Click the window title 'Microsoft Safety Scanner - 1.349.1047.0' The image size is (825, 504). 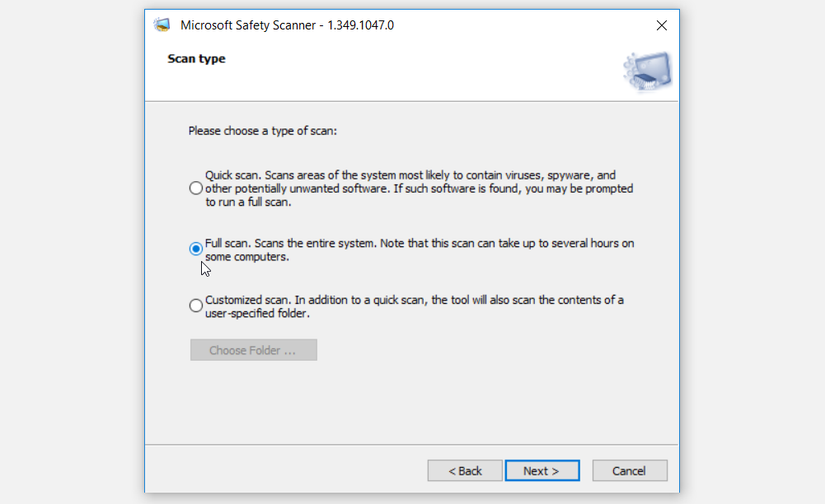287,25
